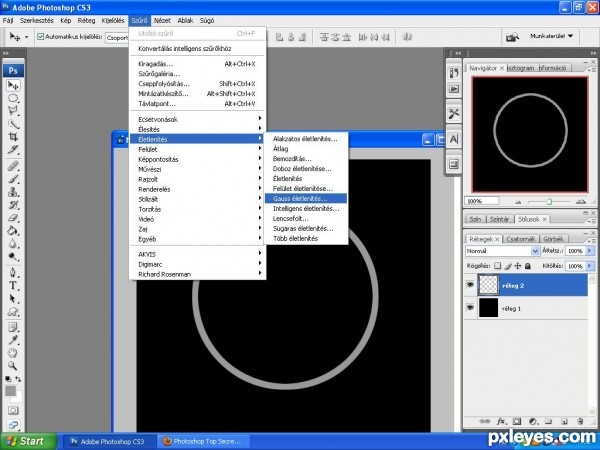Screen dimensions: 600x450
Task: Select the Paint Bucket tool
Action: tap(13, 230)
